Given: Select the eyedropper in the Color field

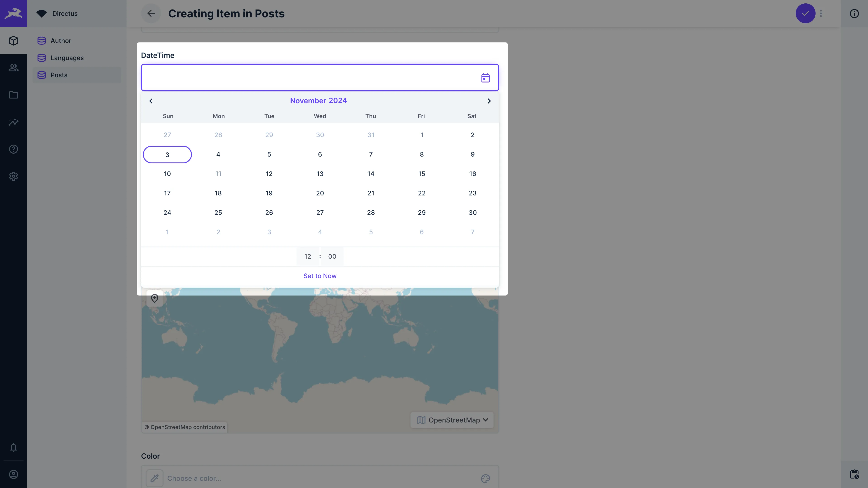Looking at the screenshot, I should [x=155, y=478].
